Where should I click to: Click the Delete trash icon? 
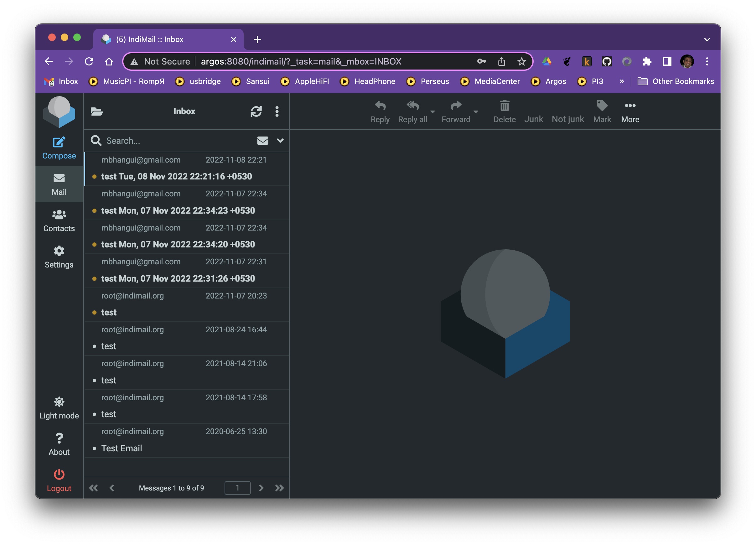pyautogui.click(x=504, y=112)
